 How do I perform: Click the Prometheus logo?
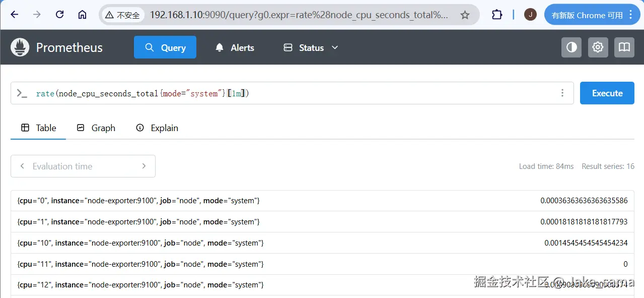click(20, 47)
